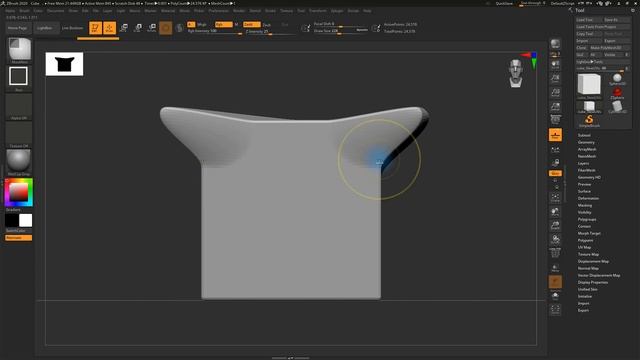
Task: Expand the Initialize sub-palette
Action: 585,296
